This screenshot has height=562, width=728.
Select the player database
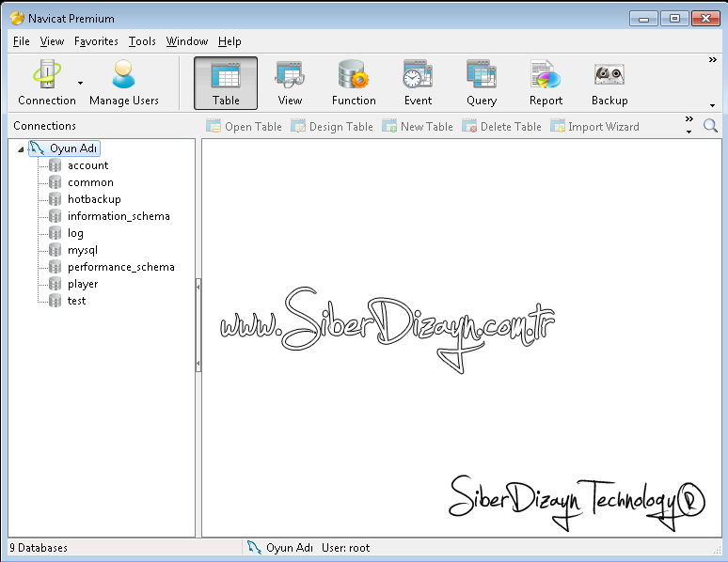point(83,284)
